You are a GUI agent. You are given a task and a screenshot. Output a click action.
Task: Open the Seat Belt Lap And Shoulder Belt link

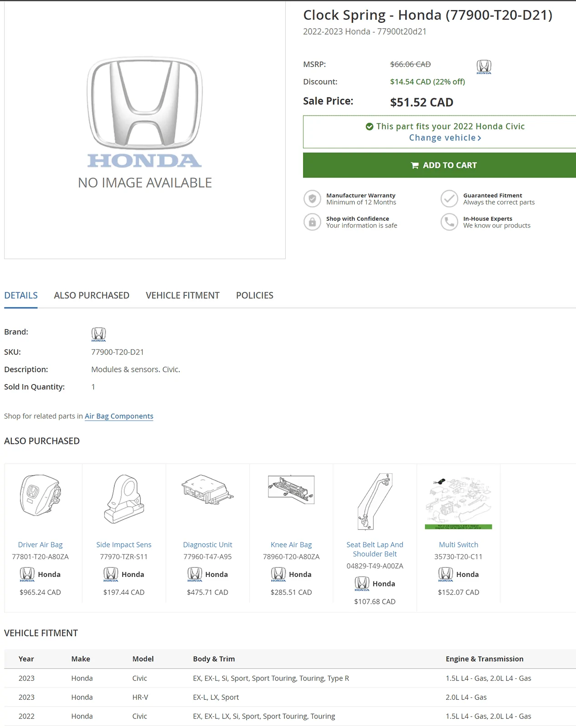pyautogui.click(x=374, y=549)
